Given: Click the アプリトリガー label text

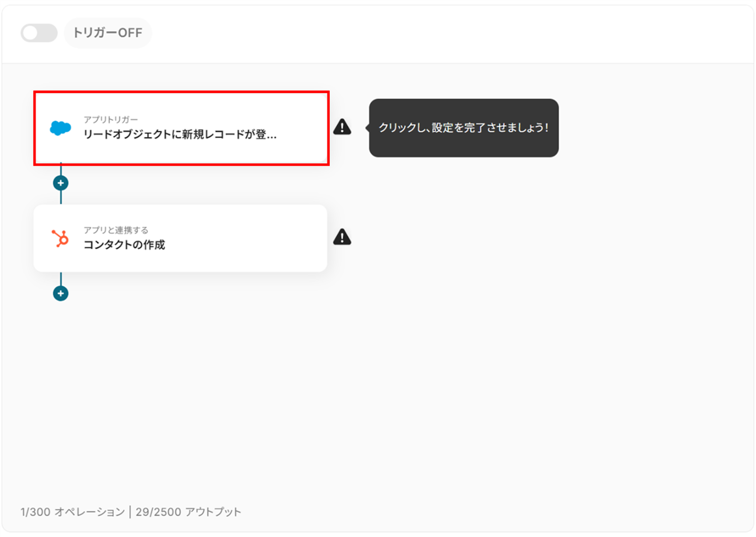Looking at the screenshot, I should 111,119.
